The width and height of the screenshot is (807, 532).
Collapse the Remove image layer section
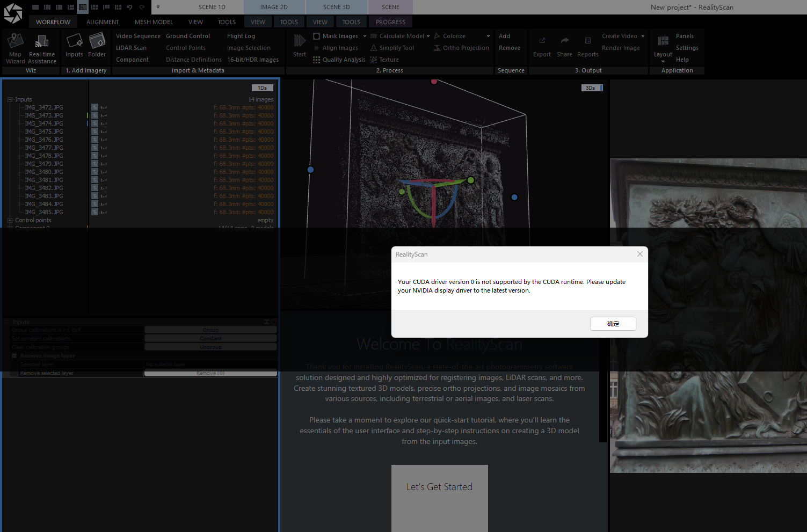14,355
